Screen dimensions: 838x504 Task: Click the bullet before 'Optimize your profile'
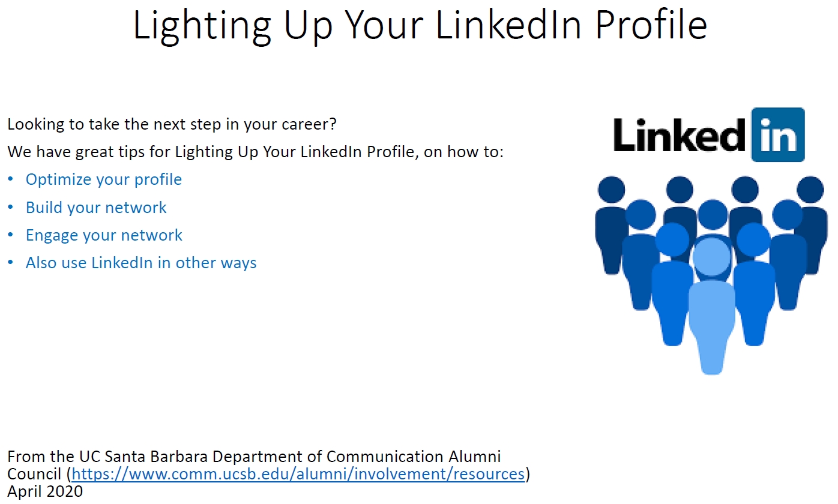(x=10, y=179)
